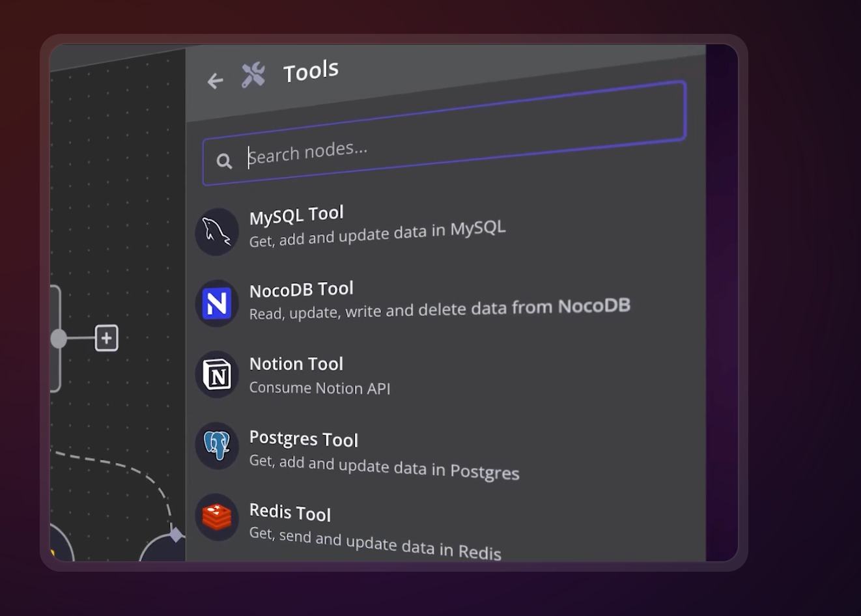
Task: Choose Postgres Tool from the list
Action: (x=303, y=439)
